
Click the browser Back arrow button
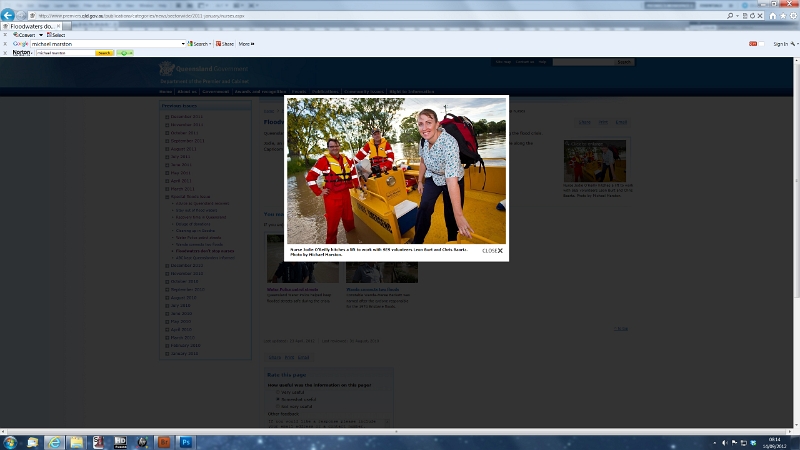[x=8, y=17]
